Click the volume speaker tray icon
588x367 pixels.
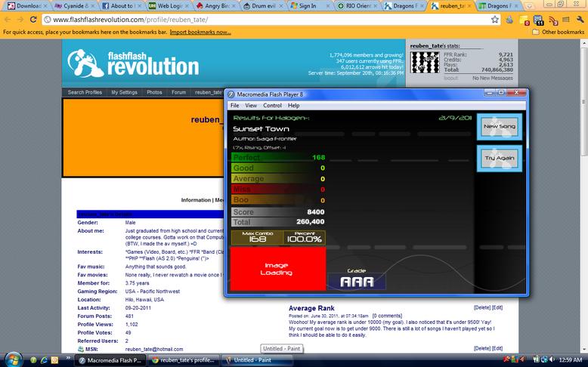tap(552, 359)
